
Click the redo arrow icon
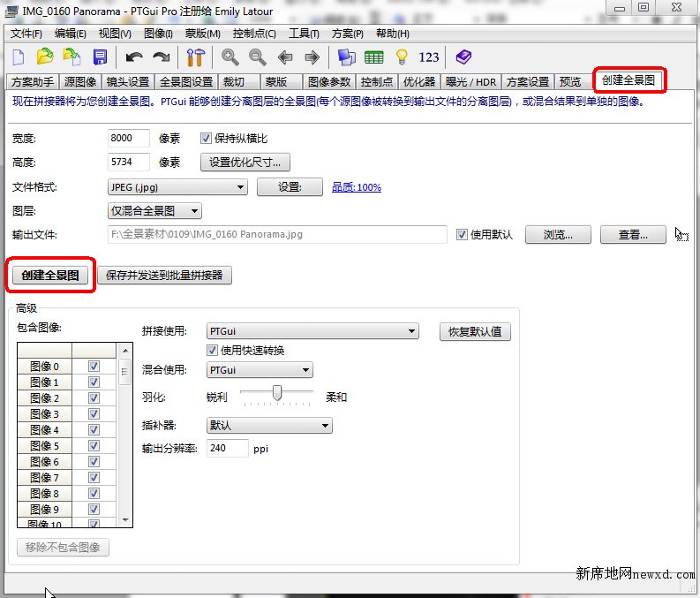point(162,57)
